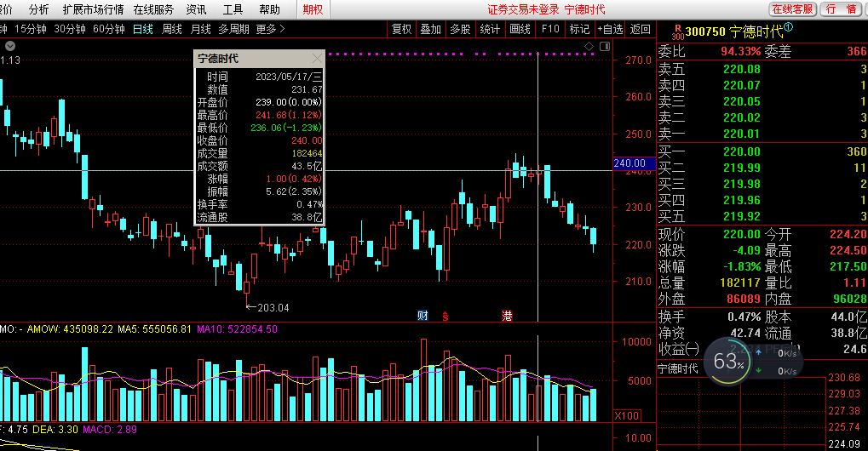Viewport: 868px width, 451px height.
Task: Select the 月线 monthly period
Action: (x=200, y=29)
